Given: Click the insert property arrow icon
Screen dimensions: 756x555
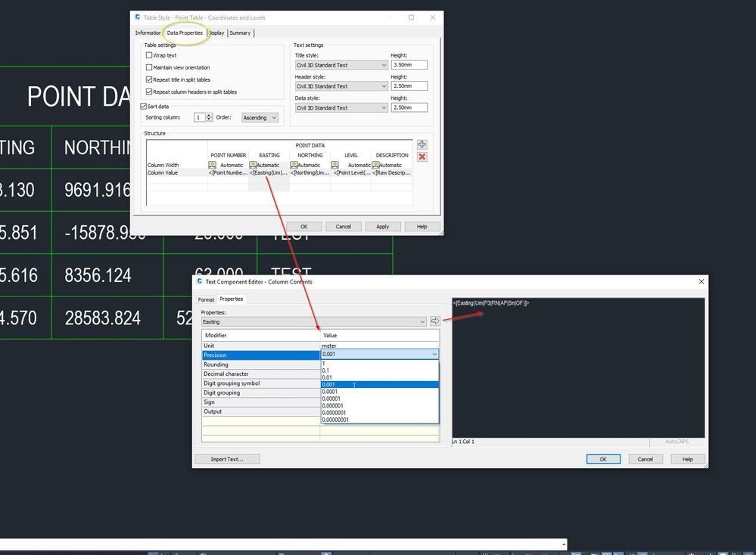Looking at the screenshot, I should click(x=435, y=321).
